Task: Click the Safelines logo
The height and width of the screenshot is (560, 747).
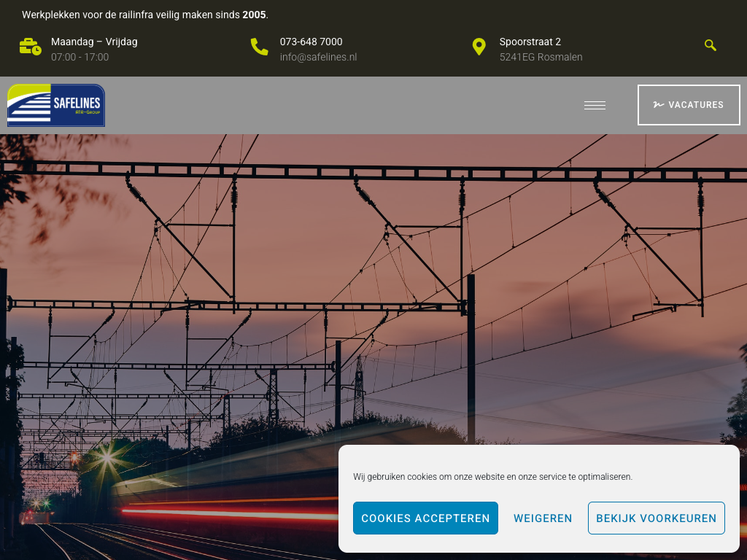Action: (x=56, y=105)
